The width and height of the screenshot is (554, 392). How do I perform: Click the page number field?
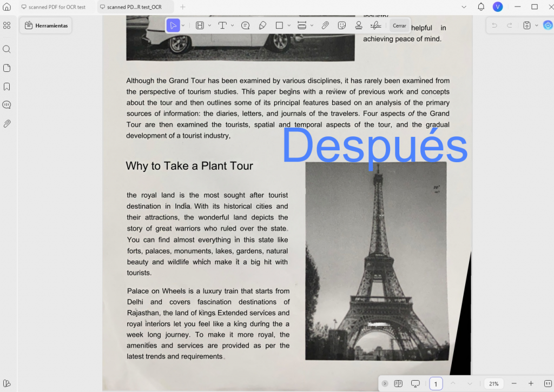[436, 384]
